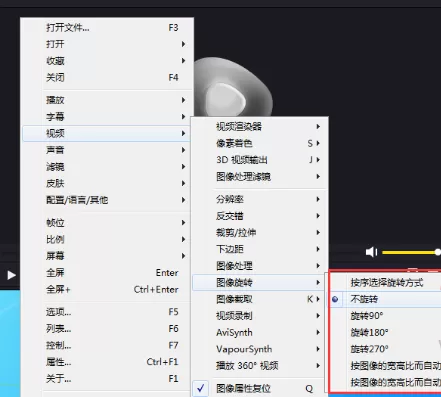Open 图像处理 submenu
The image size is (441, 397).
click(x=260, y=266)
